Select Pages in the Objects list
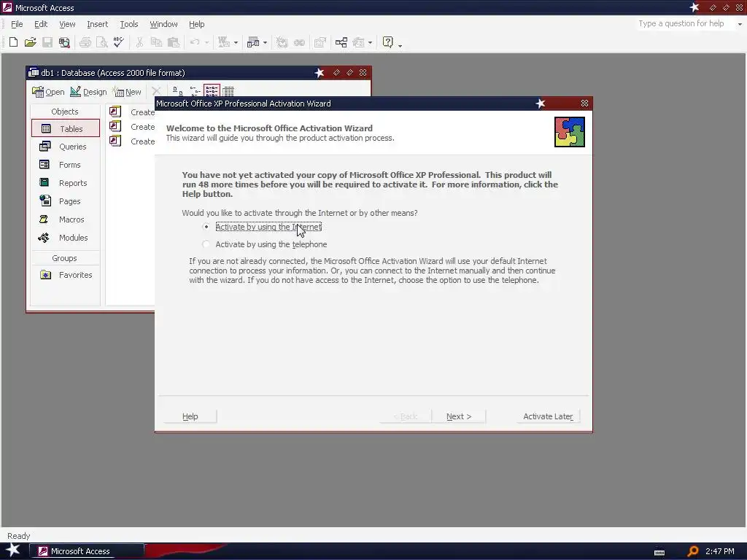747x560 pixels. (66, 201)
